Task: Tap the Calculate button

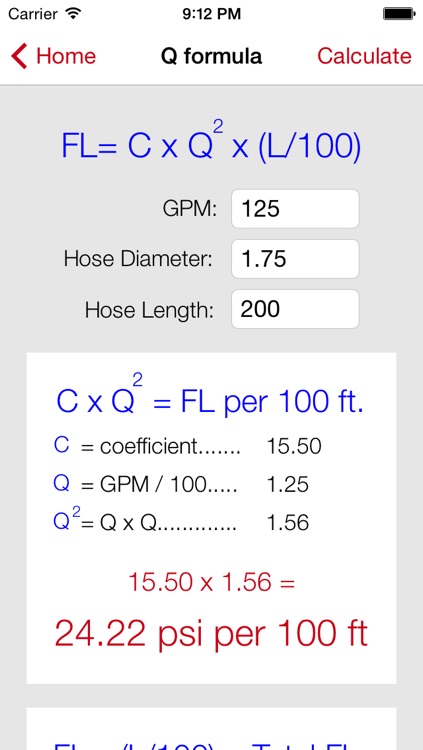Action: pyautogui.click(x=364, y=56)
